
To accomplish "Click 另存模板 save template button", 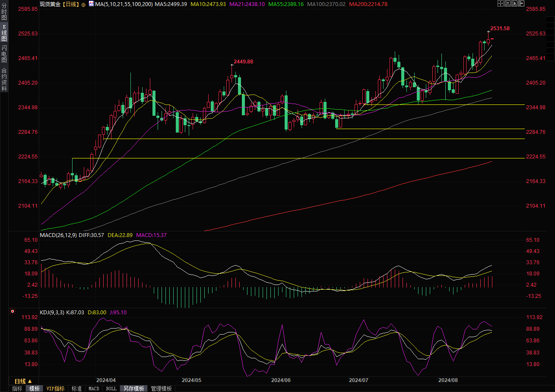I will [133, 389].
